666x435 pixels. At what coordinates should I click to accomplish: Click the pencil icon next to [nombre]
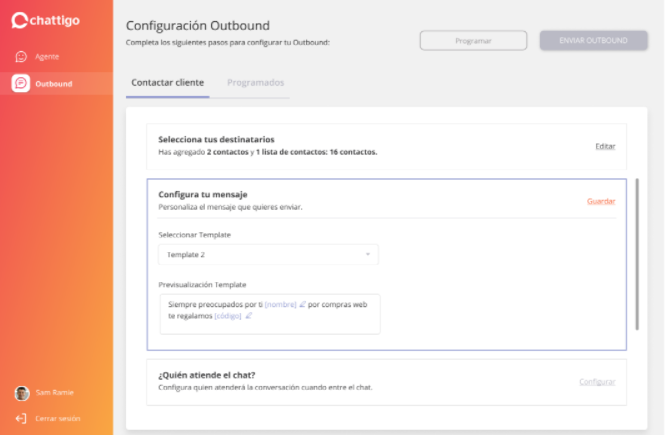[302, 304]
